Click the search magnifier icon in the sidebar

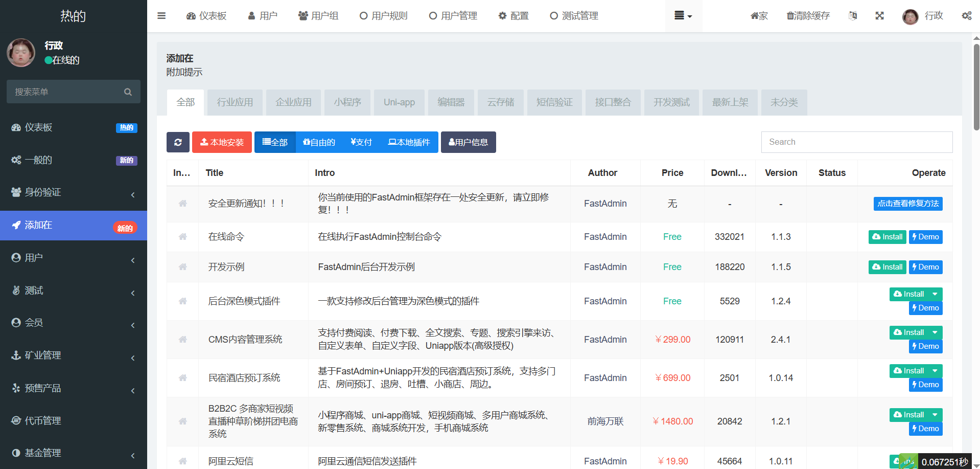tap(128, 92)
